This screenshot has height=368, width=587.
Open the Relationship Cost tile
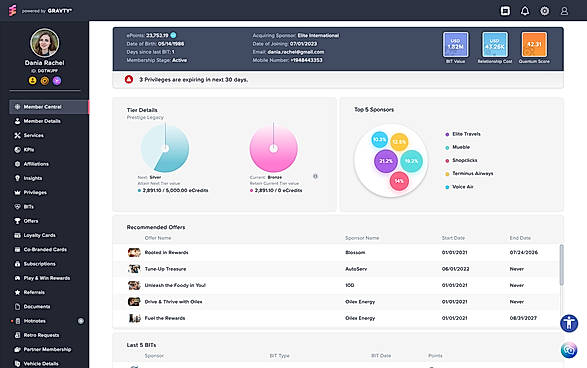[495, 44]
